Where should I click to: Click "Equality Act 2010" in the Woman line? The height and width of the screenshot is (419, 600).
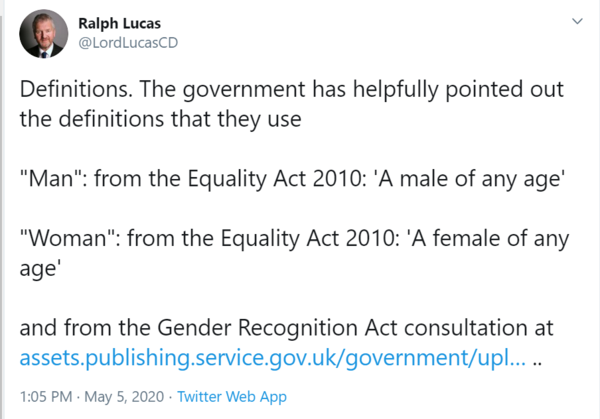[284, 238]
